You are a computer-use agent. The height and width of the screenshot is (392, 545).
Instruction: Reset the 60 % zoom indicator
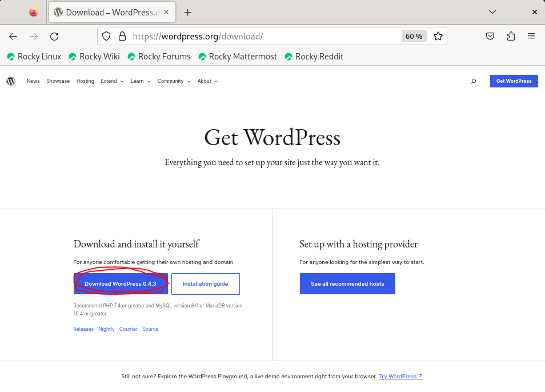(x=414, y=36)
